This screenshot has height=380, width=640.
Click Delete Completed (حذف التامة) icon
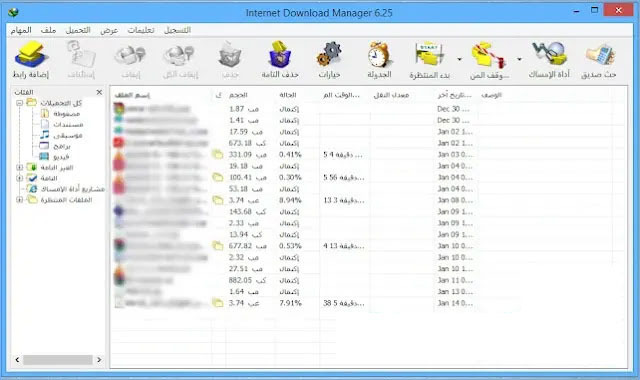coord(280,54)
